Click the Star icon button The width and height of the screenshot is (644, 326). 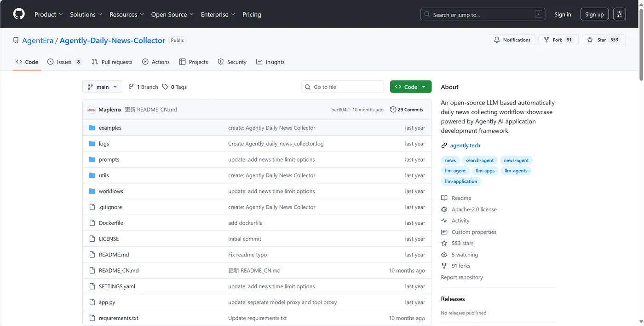tap(590, 40)
